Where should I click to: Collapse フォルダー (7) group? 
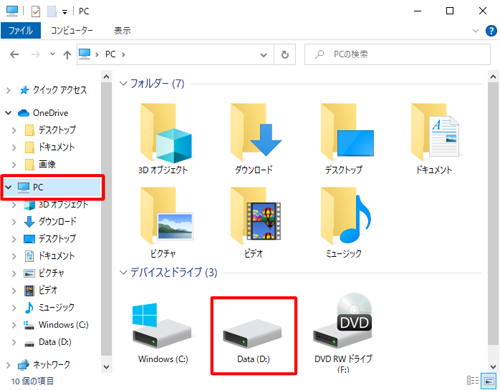tap(123, 83)
